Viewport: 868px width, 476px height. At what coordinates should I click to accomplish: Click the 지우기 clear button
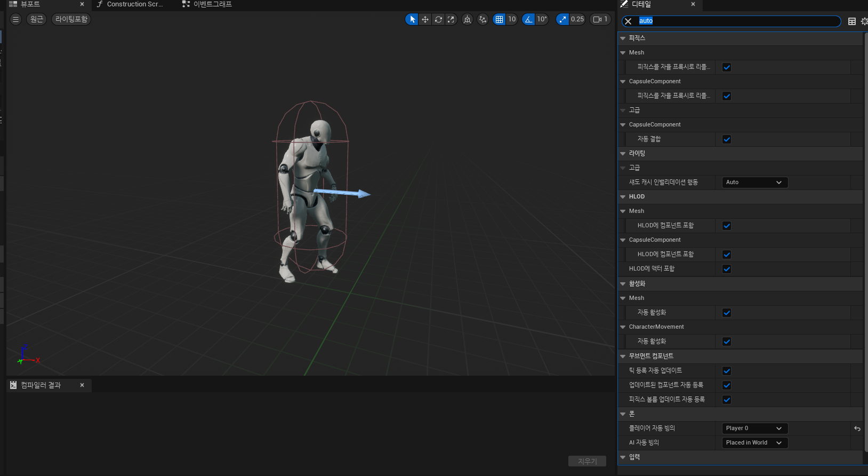point(587,461)
